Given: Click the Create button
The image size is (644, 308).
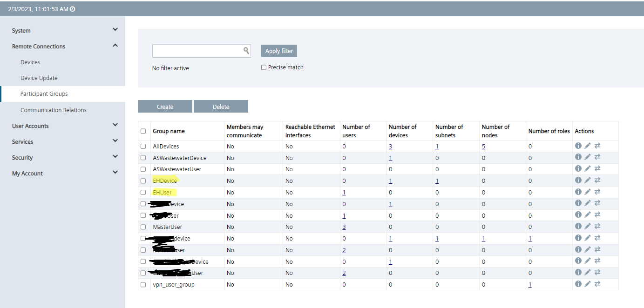Looking at the screenshot, I should (165, 107).
